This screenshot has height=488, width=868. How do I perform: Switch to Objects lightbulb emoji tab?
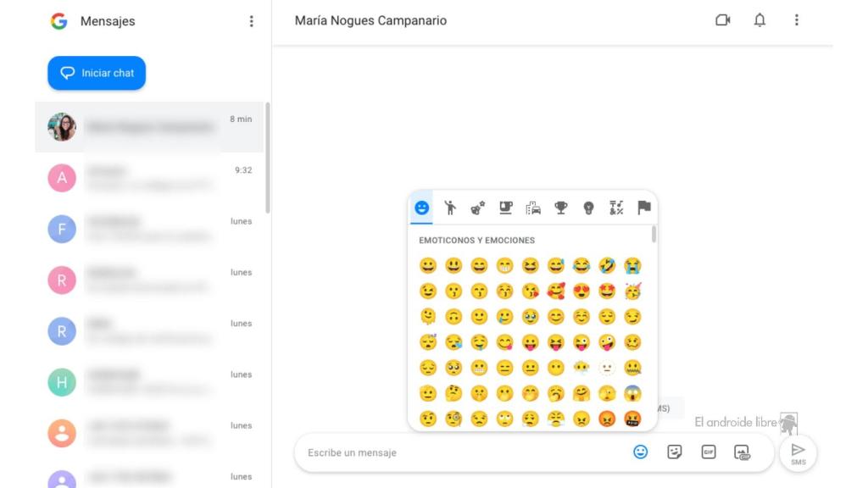tap(588, 208)
